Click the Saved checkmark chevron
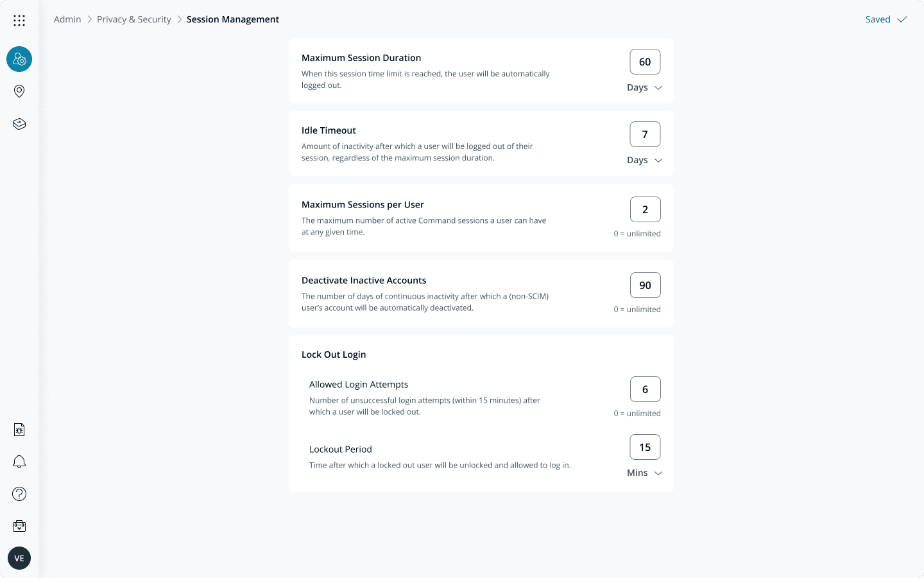924x578 pixels. coord(902,19)
